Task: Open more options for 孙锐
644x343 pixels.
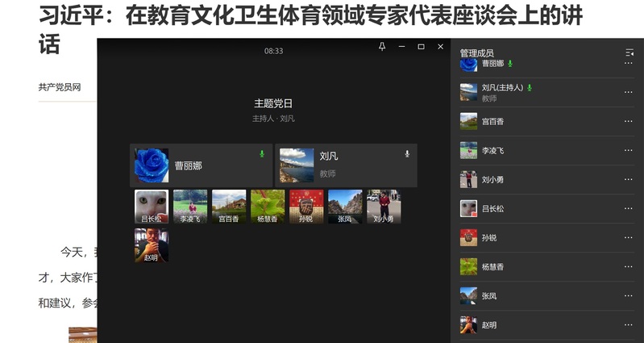Action: 629,237
